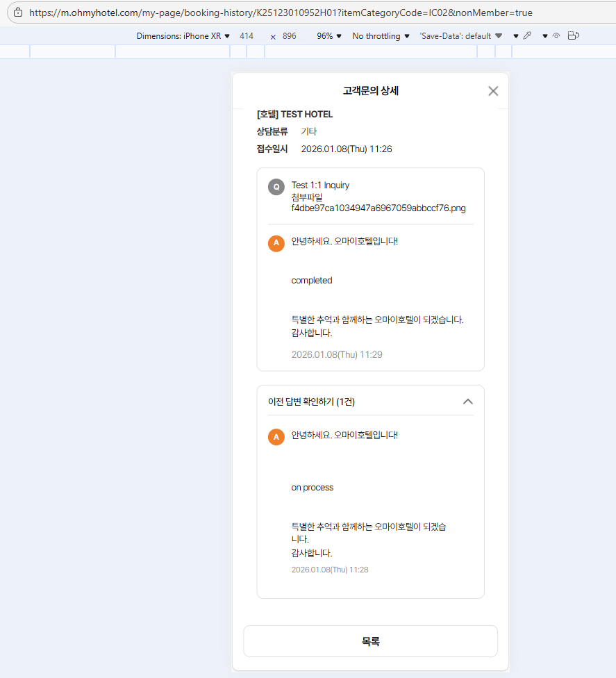Image resolution: width=616 pixels, height=678 pixels.
Task: Click the received time 2026.01.08(Thu) 11:26
Action: click(x=347, y=149)
